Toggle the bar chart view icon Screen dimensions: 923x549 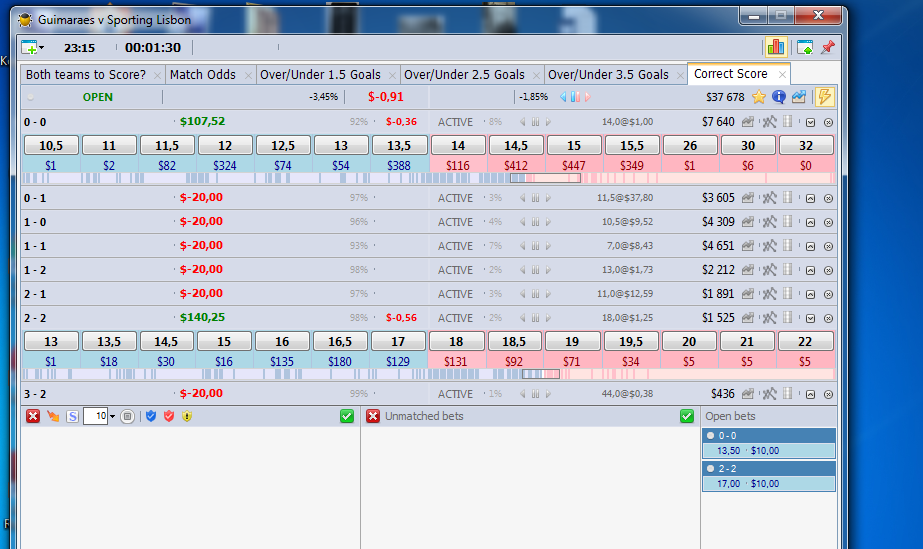(x=775, y=47)
